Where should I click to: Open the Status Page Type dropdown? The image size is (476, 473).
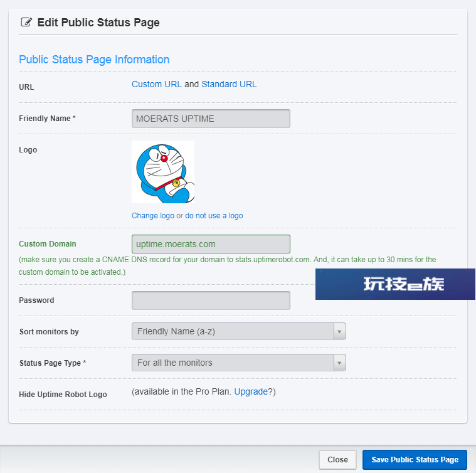tap(239, 363)
